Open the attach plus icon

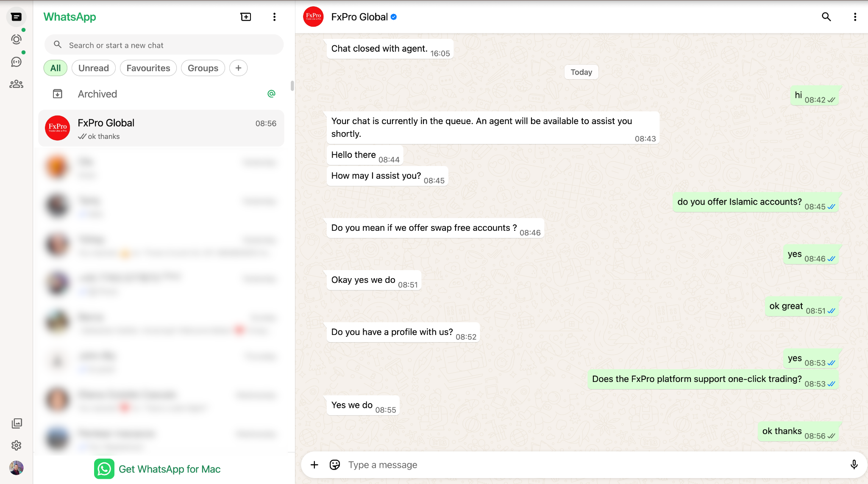coord(314,465)
